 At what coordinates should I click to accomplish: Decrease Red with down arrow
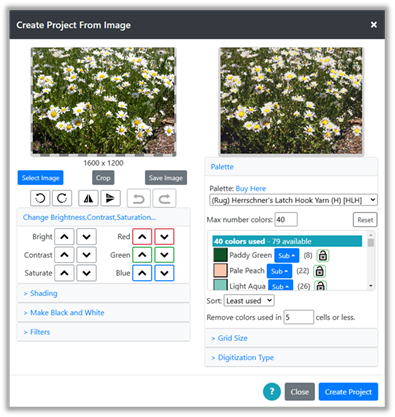tap(164, 237)
